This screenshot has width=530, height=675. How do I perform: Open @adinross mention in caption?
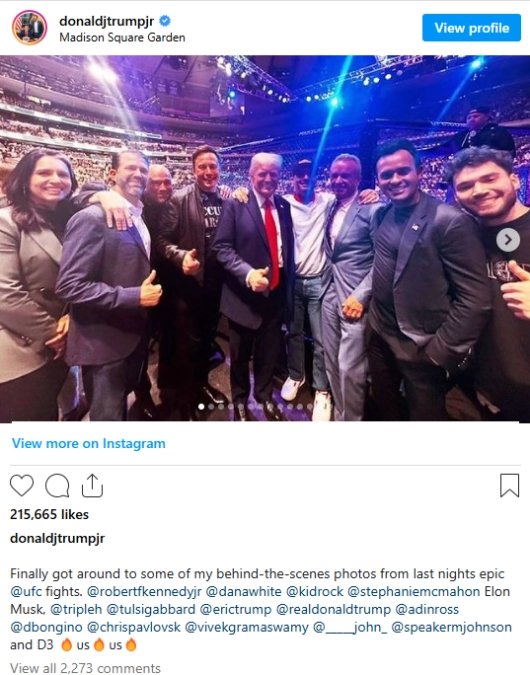pyautogui.click(x=427, y=610)
